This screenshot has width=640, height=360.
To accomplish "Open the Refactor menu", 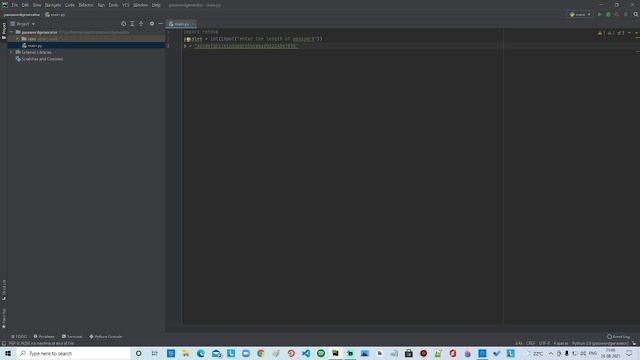I will point(86,5).
